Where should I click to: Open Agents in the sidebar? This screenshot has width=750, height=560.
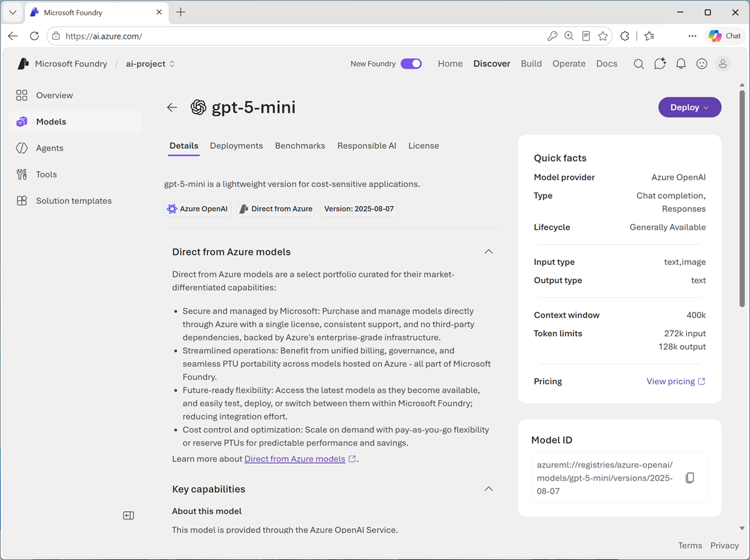pyautogui.click(x=75, y=148)
